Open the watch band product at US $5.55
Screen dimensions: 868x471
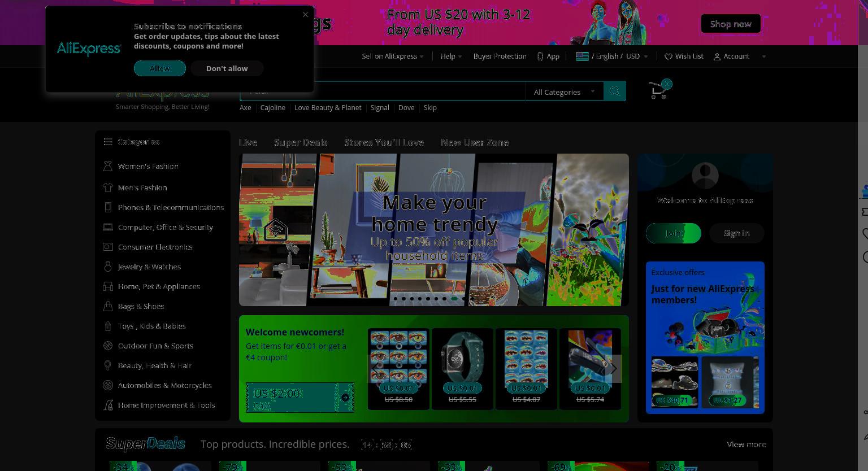pyautogui.click(x=462, y=368)
